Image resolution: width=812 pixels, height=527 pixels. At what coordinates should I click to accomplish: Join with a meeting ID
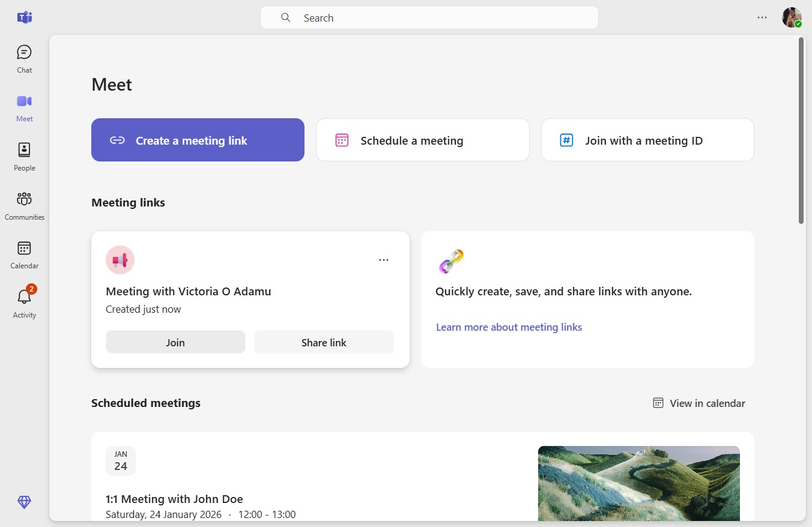[x=647, y=140]
